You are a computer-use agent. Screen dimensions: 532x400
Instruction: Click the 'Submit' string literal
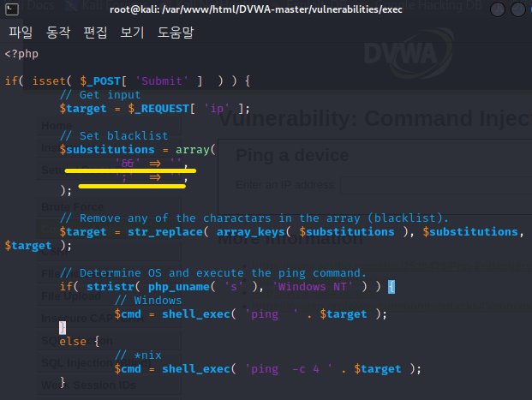[162, 81]
